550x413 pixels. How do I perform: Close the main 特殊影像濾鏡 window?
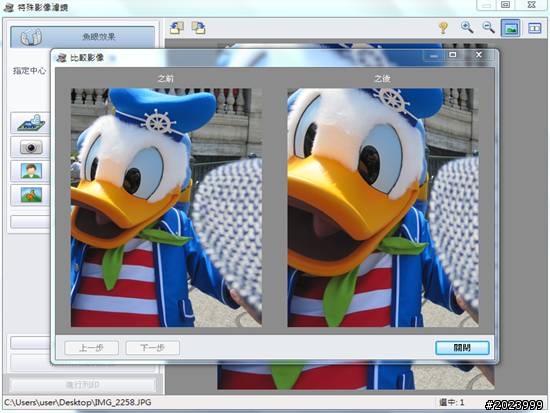point(532,5)
